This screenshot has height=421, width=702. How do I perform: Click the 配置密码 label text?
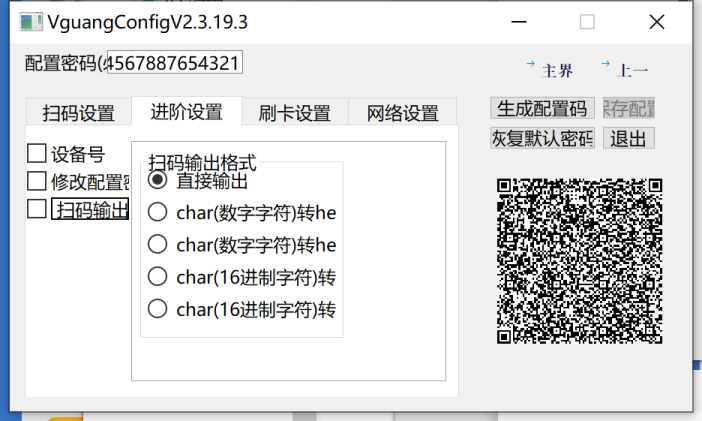click(65, 63)
